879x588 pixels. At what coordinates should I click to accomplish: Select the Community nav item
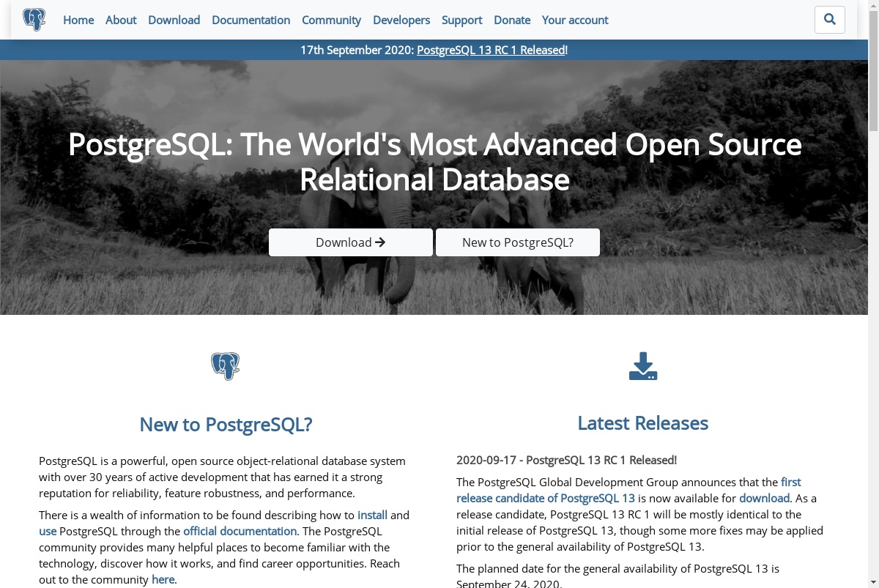(331, 20)
